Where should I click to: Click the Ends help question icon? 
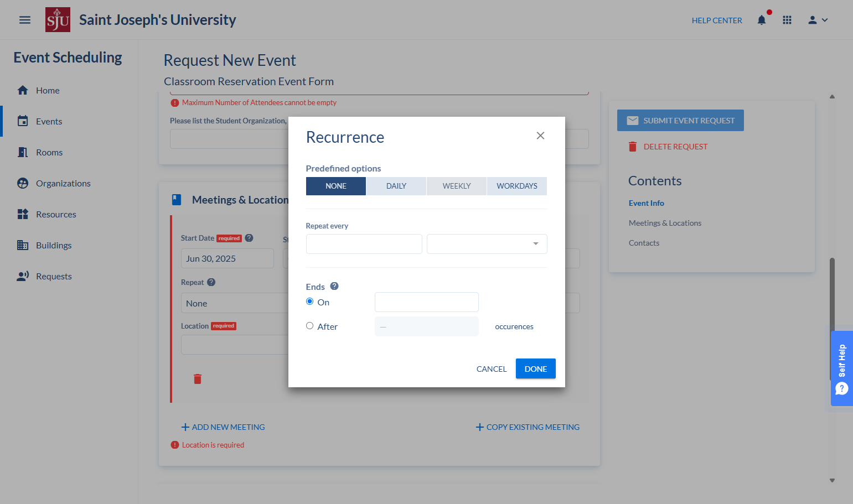334,286
